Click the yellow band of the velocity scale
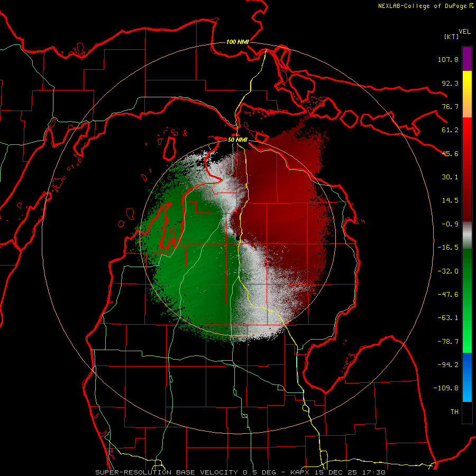The image size is (476, 476). [467, 94]
